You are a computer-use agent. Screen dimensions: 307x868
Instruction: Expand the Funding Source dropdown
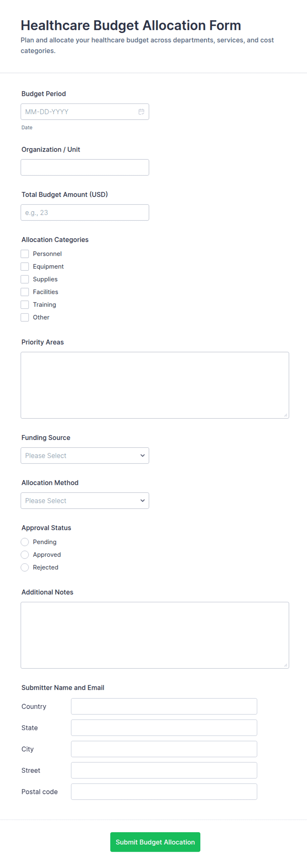pos(85,455)
